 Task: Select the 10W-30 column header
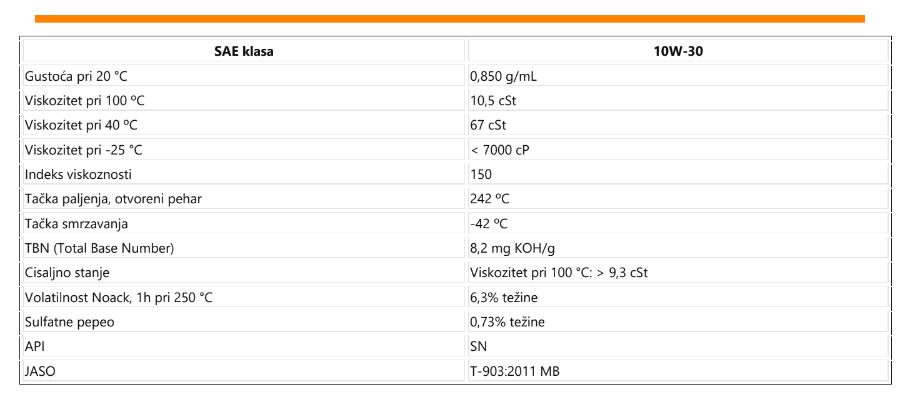(679, 51)
